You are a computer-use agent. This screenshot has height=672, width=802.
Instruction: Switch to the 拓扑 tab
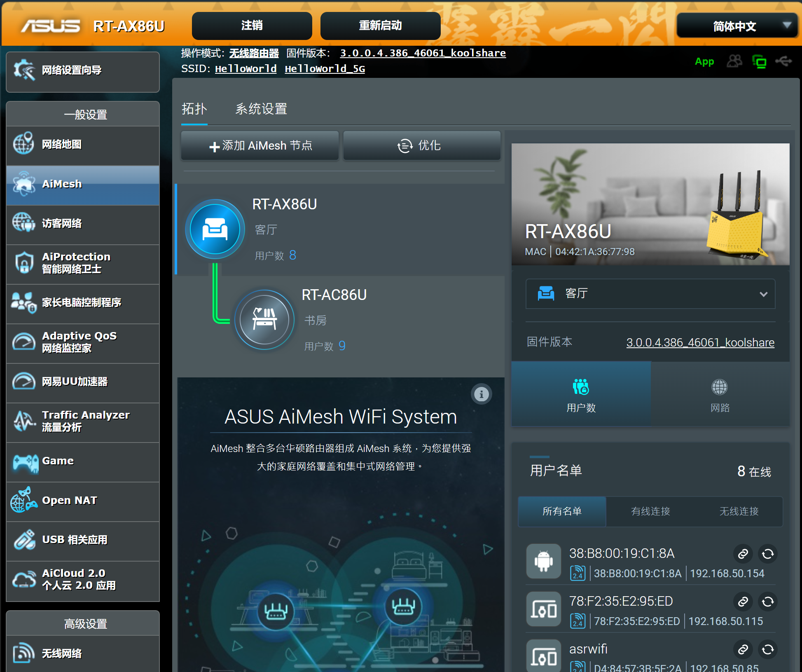pos(194,109)
